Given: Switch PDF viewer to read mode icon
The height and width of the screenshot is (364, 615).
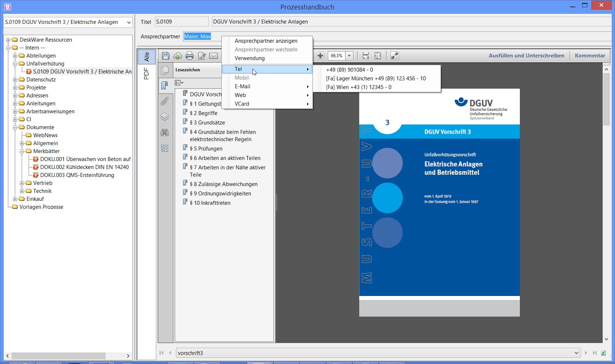Looking at the screenshot, I should 395,56.
